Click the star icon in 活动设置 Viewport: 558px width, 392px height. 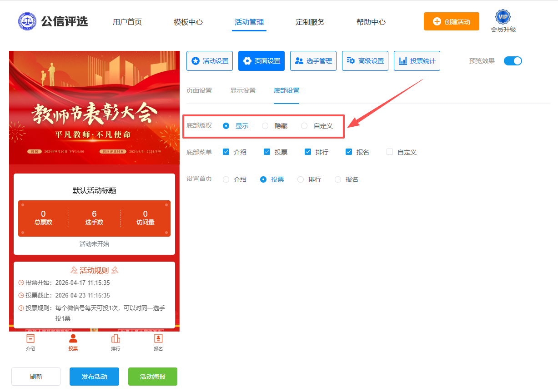click(196, 61)
